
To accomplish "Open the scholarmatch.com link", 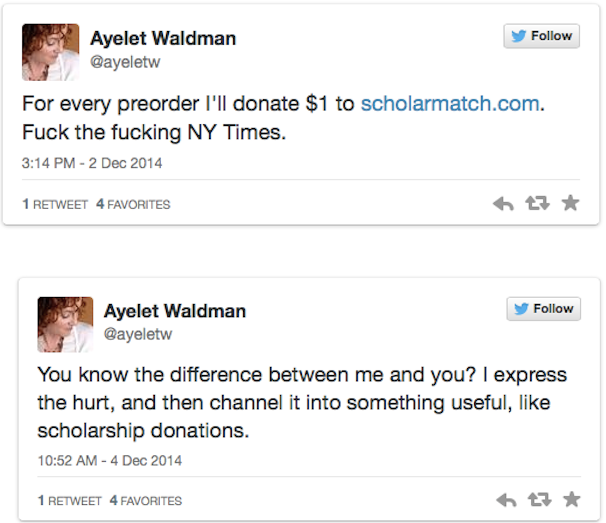I will click(449, 103).
